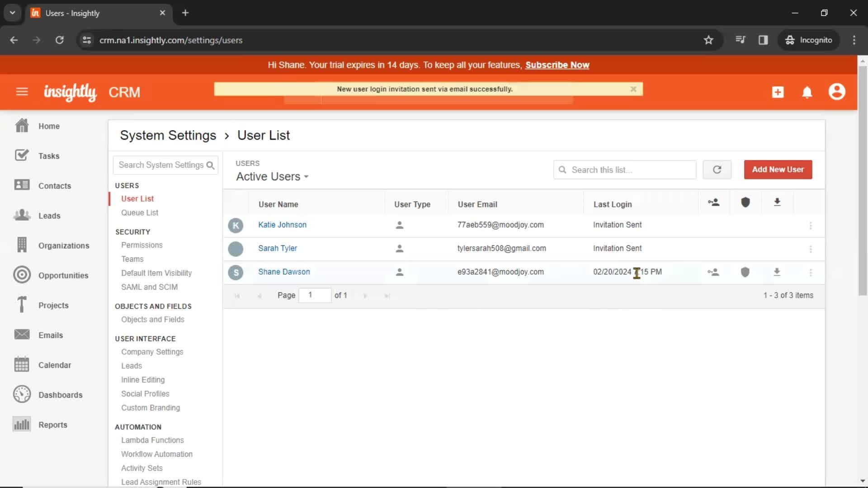Open Workflow Automation settings
The width and height of the screenshot is (868, 488).
pyautogui.click(x=157, y=454)
